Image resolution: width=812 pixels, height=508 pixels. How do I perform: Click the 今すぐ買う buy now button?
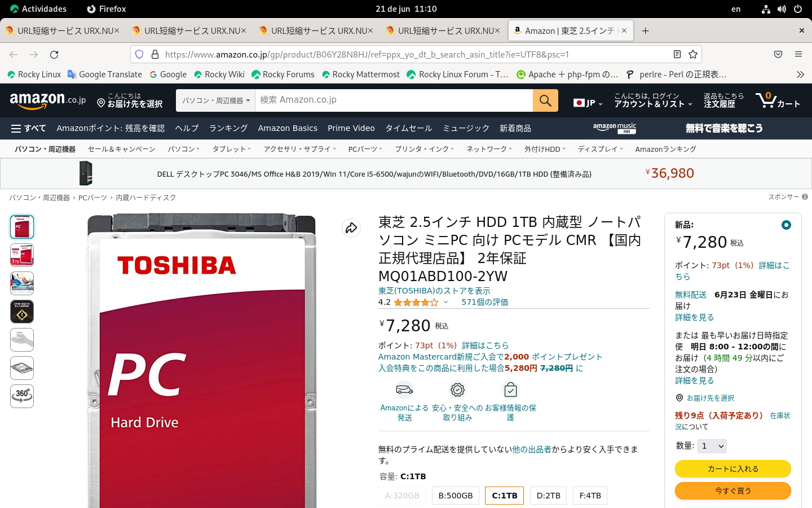pos(733,491)
